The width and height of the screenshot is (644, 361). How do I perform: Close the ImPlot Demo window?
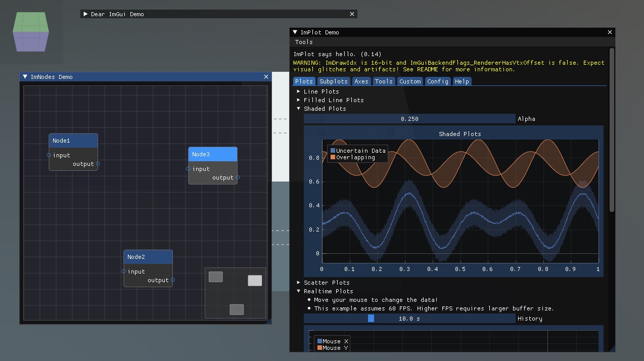610,32
